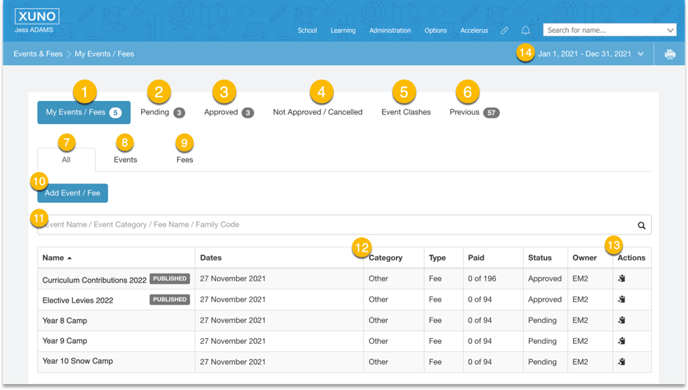Viewport: 688px width, 390px height.
Task: Sort by Name column arrow
Action: point(69,258)
